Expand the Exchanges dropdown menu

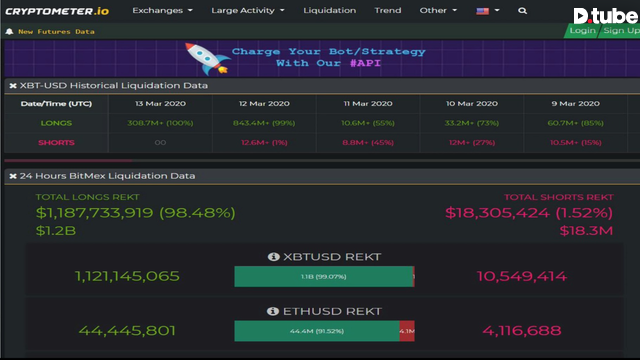tap(162, 11)
